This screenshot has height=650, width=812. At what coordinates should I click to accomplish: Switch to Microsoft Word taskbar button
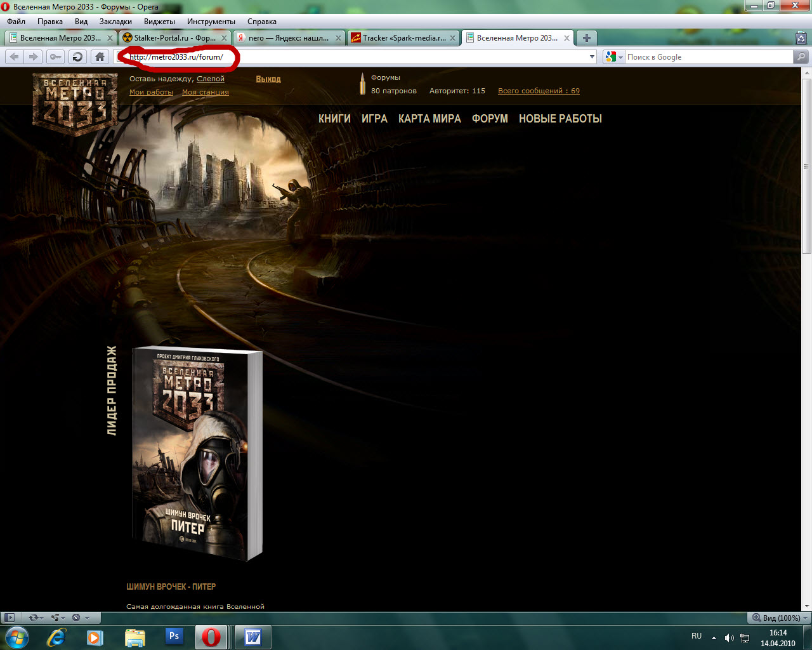pyautogui.click(x=253, y=637)
